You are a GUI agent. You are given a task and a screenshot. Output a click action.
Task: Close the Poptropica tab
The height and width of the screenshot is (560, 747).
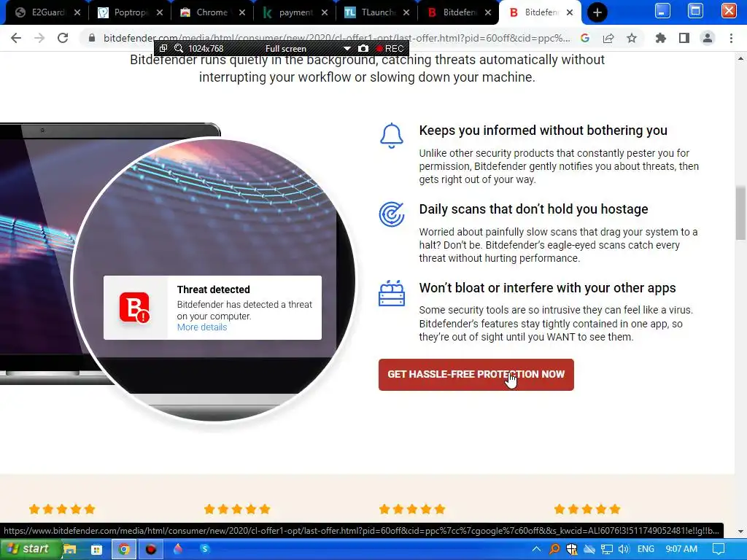click(160, 12)
